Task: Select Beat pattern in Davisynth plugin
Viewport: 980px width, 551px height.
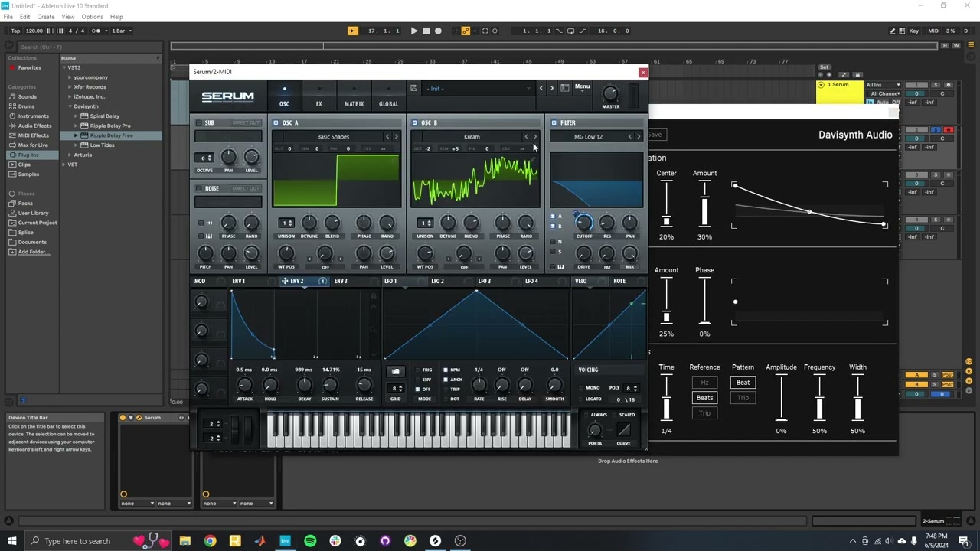Action: [x=743, y=383]
